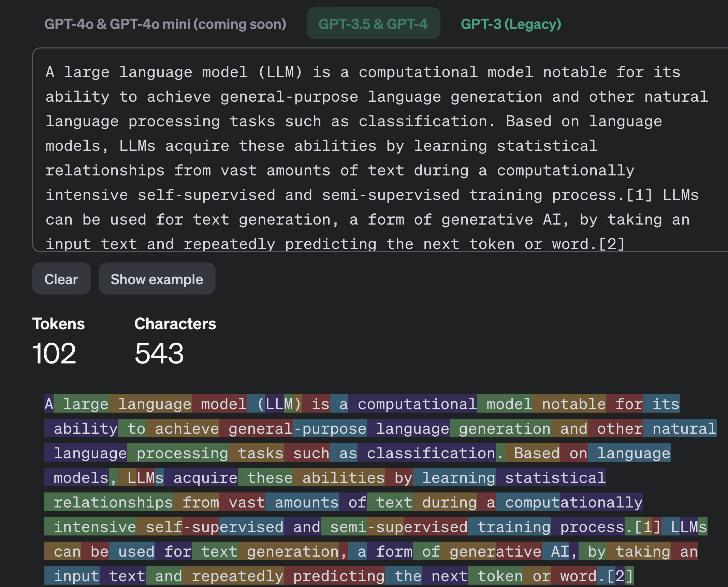Click the Show example button
The height and width of the screenshot is (587, 728).
pyautogui.click(x=157, y=279)
